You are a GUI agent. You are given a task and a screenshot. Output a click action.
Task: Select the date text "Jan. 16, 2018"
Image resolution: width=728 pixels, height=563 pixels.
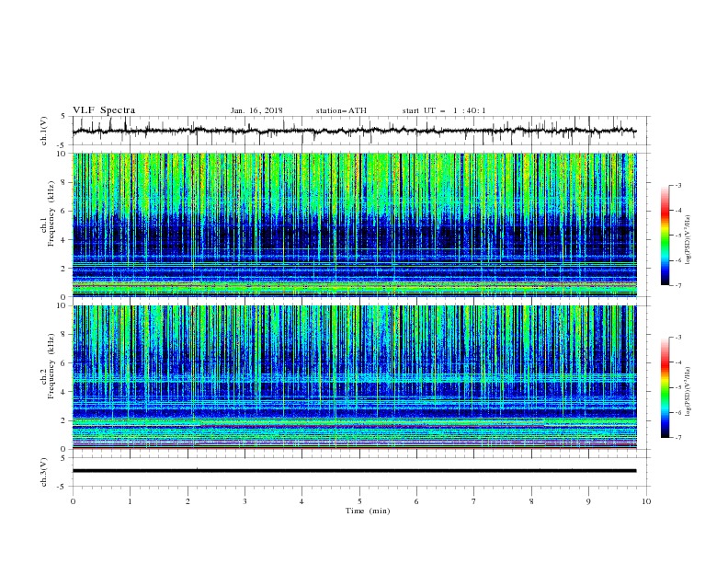click(x=256, y=110)
